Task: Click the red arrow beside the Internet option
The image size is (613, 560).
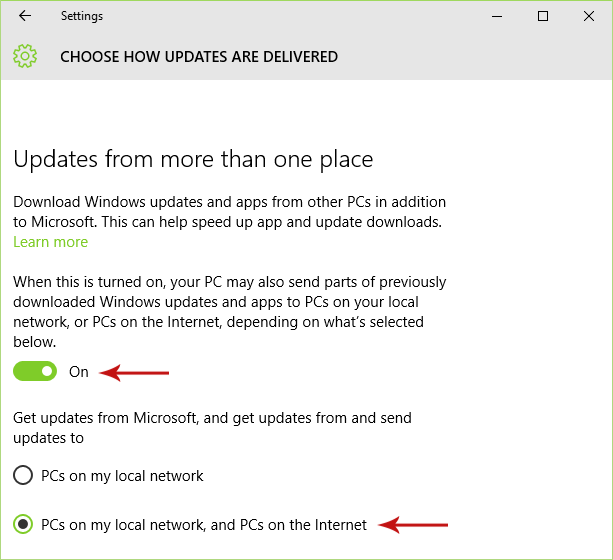Action: (415, 524)
